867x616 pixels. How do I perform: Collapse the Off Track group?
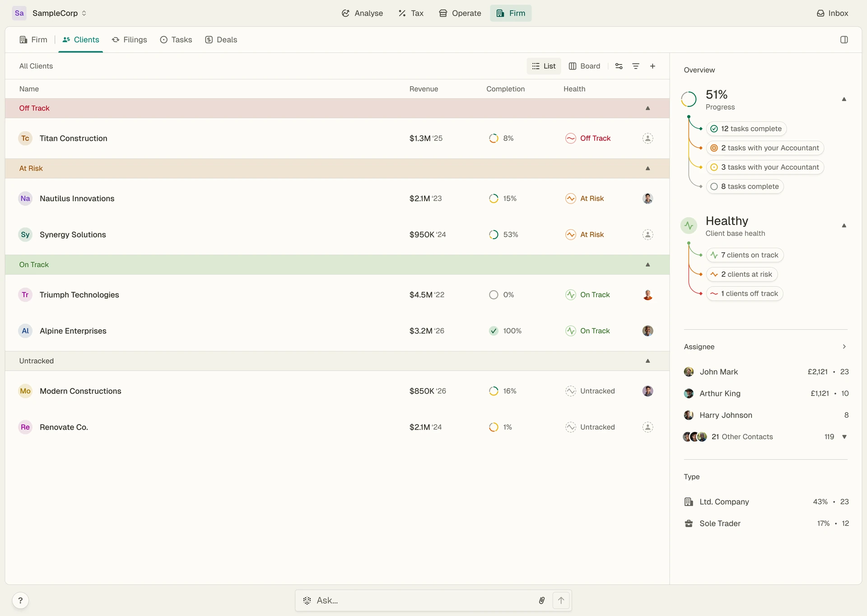coord(648,108)
